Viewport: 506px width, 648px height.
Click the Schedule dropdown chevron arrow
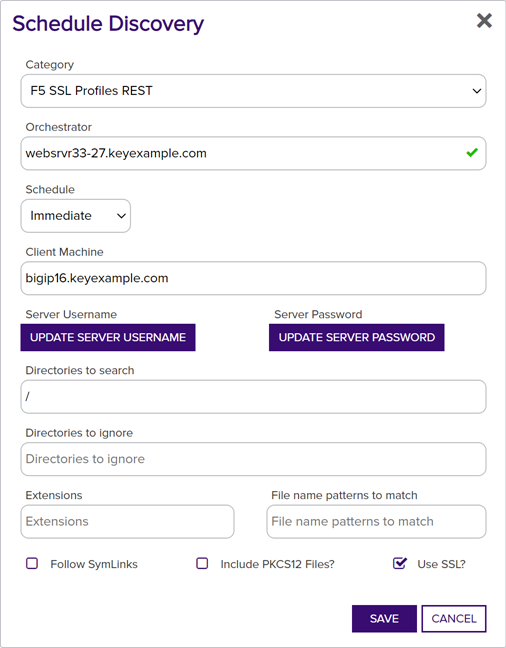(121, 216)
